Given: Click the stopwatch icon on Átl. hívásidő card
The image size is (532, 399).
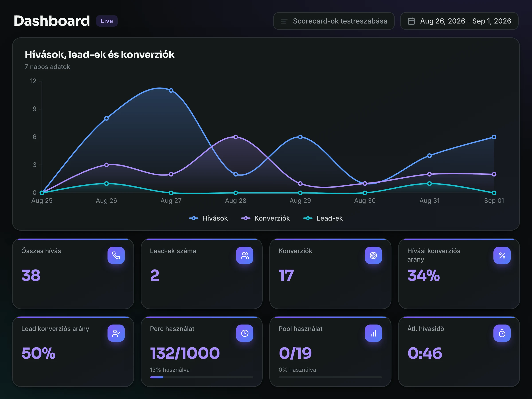Looking at the screenshot, I should tap(502, 333).
